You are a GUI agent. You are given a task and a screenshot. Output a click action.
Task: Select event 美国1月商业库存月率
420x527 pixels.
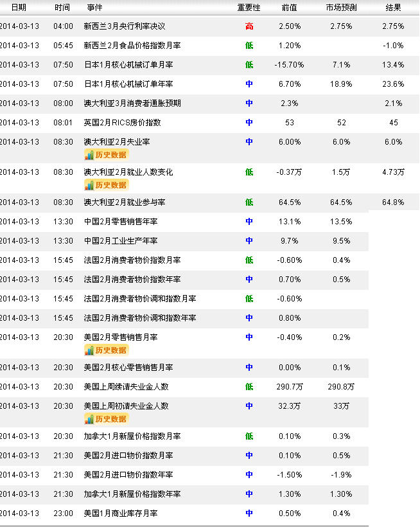(121, 514)
